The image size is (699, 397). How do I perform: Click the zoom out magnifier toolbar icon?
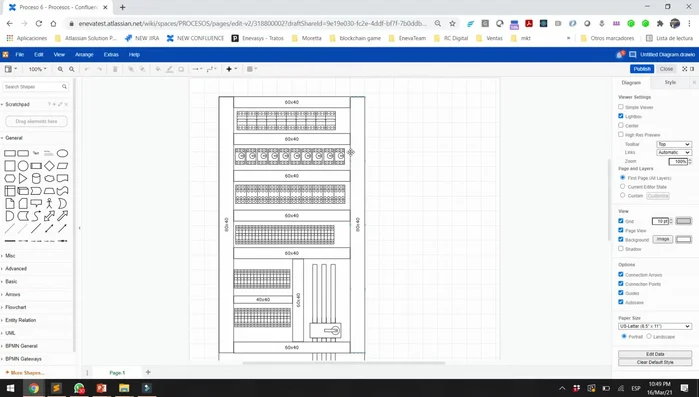point(72,69)
